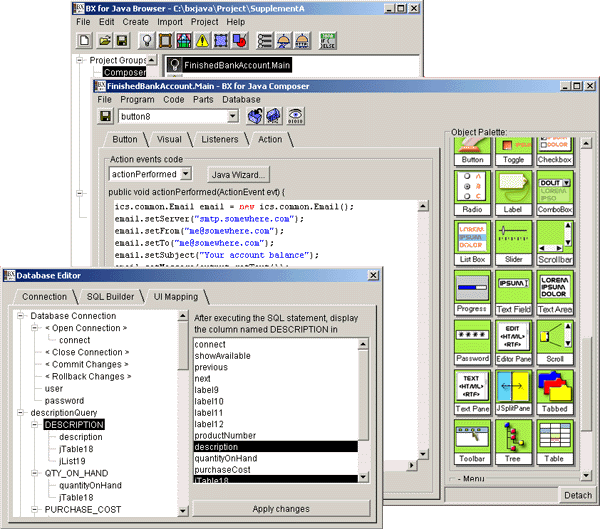The image size is (600, 529).
Task: Select the Checkbox part in Object Palette
Action: tap(555, 152)
